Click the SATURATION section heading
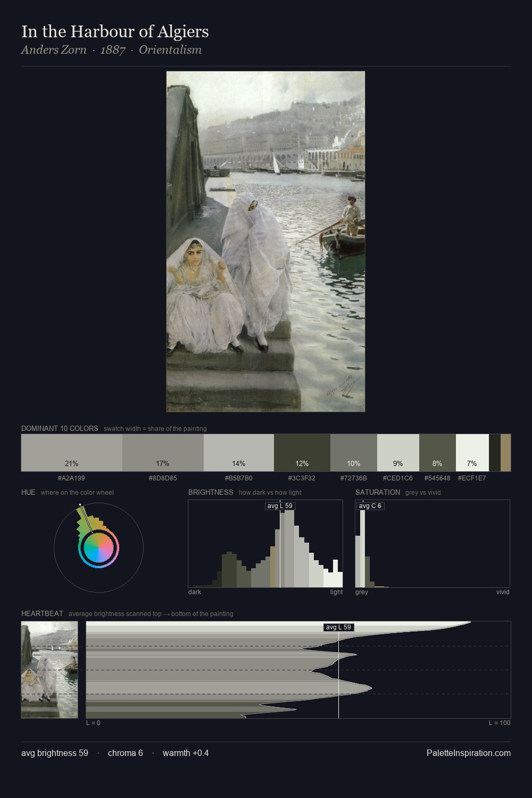This screenshot has width=532, height=798. (378, 492)
